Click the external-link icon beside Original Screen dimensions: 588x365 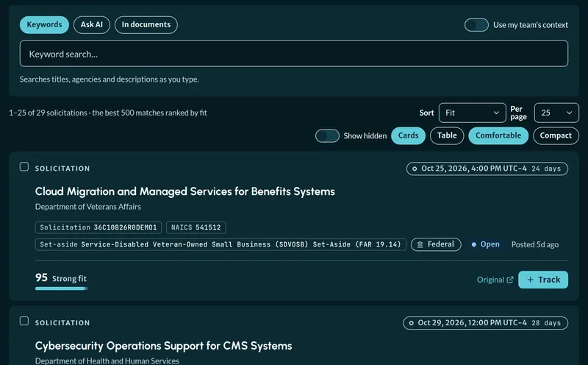[510, 280]
